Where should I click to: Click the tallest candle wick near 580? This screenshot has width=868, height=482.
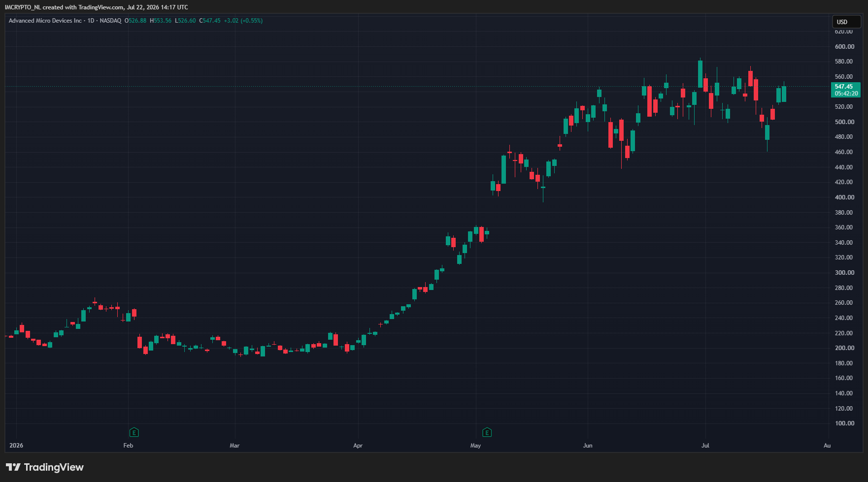coord(700,74)
